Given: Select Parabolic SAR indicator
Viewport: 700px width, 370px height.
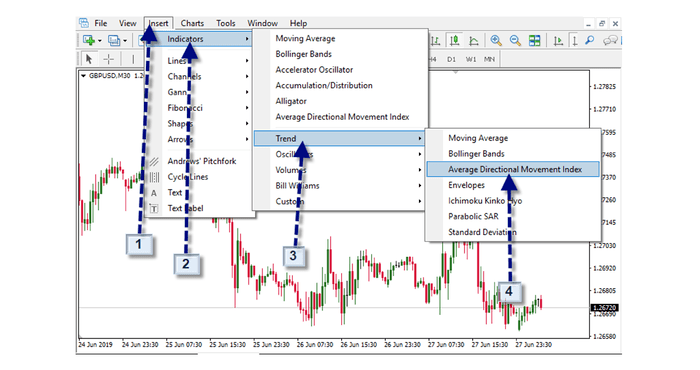Looking at the screenshot, I should point(473,216).
